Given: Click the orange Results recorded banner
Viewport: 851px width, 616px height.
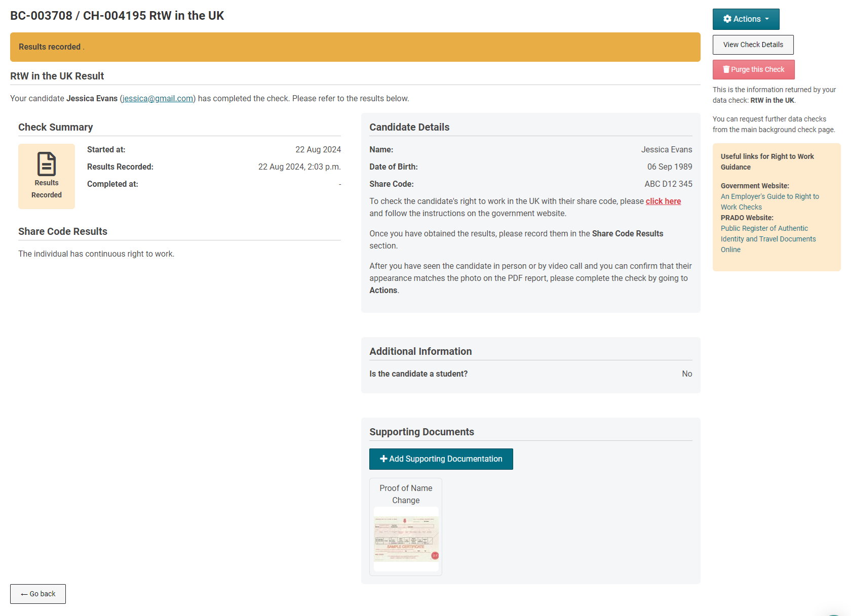Looking at the screenshot, I should click(355, 47).
